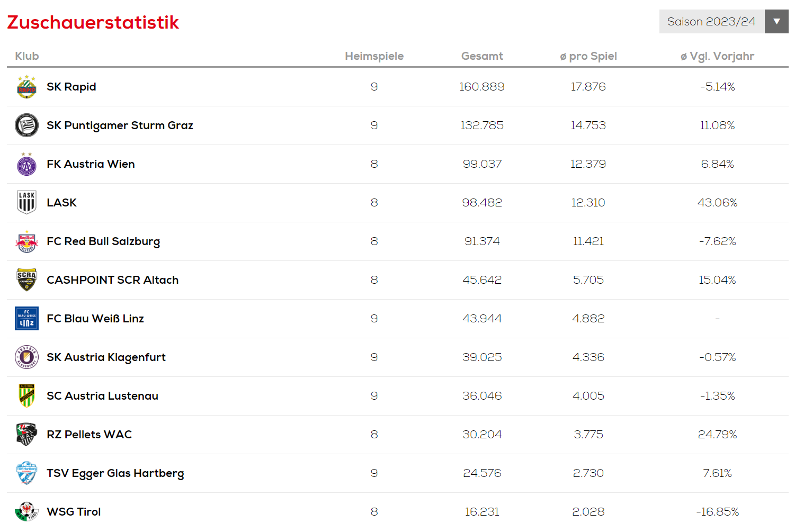Select the 24.79% change value
The image size is (795, 532).
point(717,435)
